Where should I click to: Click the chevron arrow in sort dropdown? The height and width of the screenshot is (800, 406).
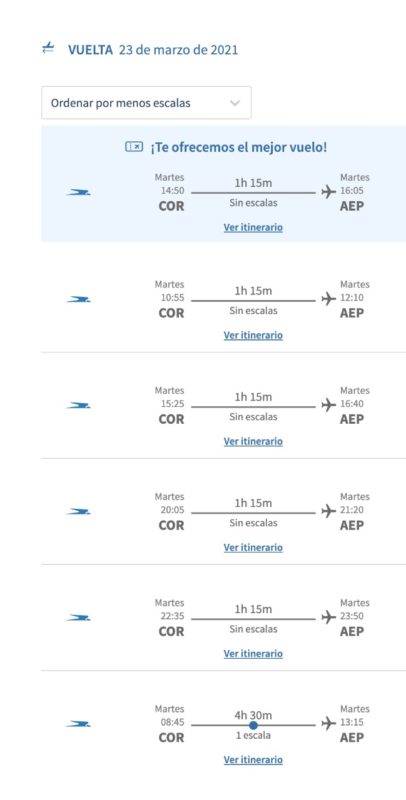(x=235, y=103)
